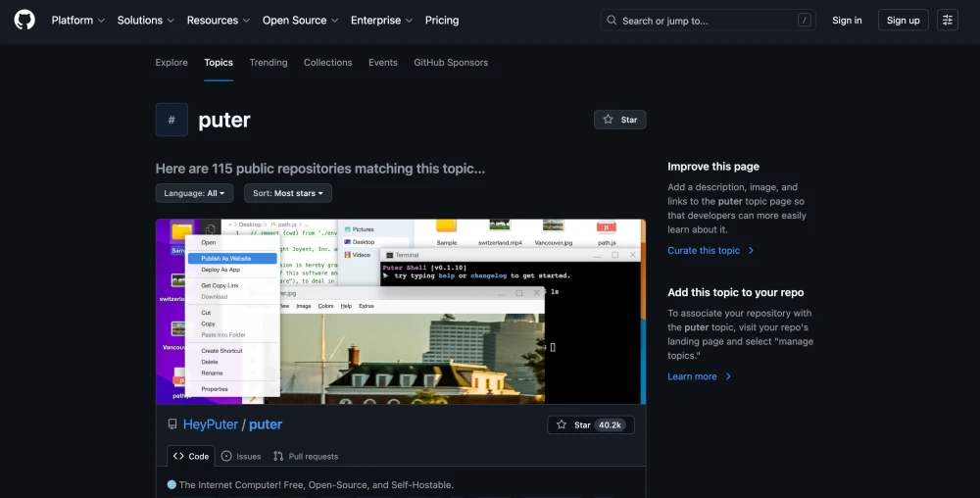Click the chevron after Learn more

point(728,376)
